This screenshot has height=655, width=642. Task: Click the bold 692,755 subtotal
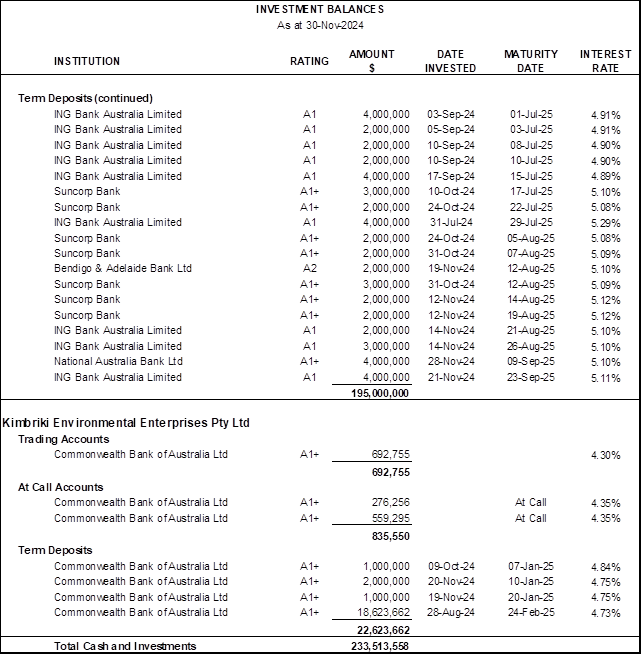391,472
